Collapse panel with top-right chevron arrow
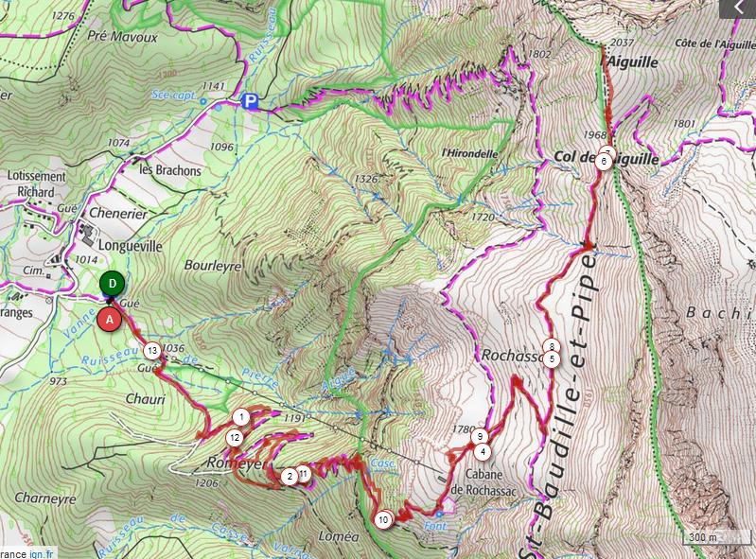756x559 pixels. pyautogui.click(x=738, y=8)
